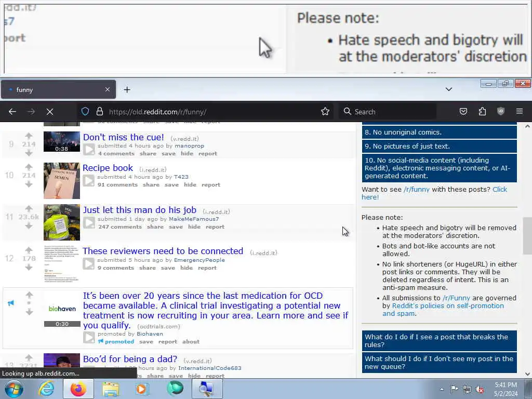Downvote the Biohaven promoted post
Viewport: 532px width, 399px height.
(29, 312)
